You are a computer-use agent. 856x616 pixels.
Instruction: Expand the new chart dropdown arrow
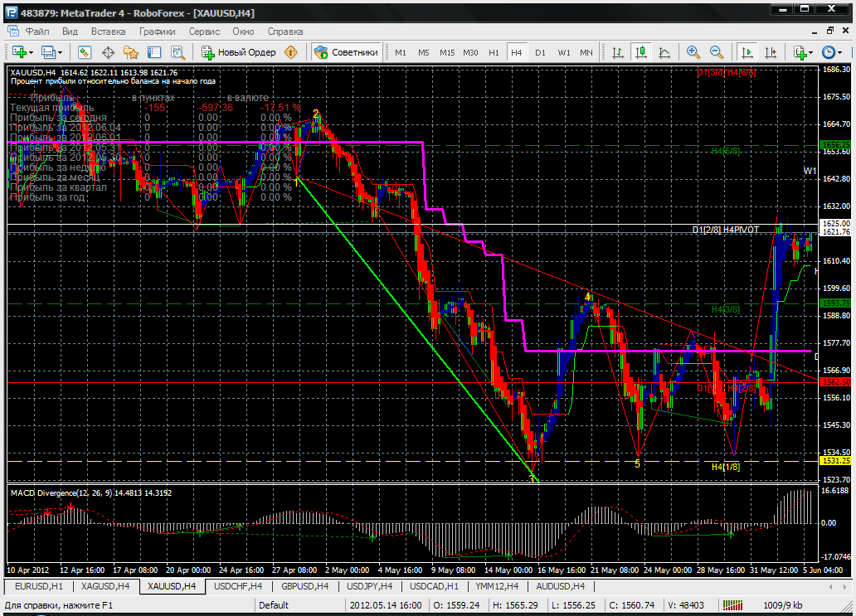click(31, 52)
